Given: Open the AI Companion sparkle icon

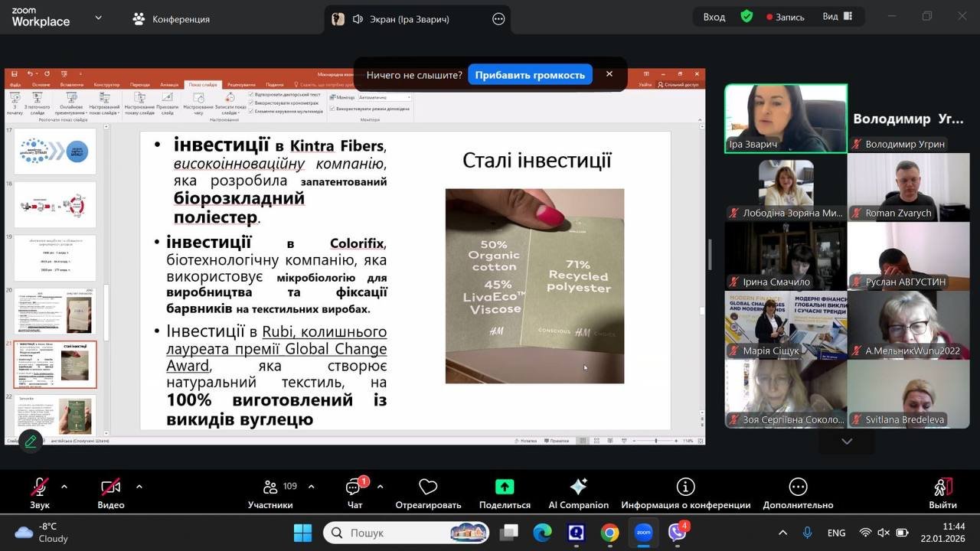Looking at the screenshot, I should [x=578, y=487].
